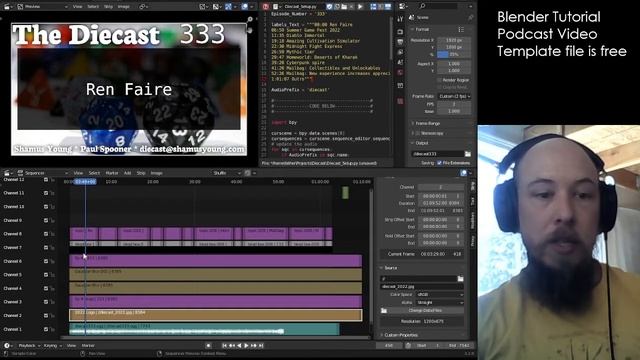Image resolution: width=640 pixels, height=360 pixels.
Task: Open the Render properties tab
Action: [x=400, y=32]
